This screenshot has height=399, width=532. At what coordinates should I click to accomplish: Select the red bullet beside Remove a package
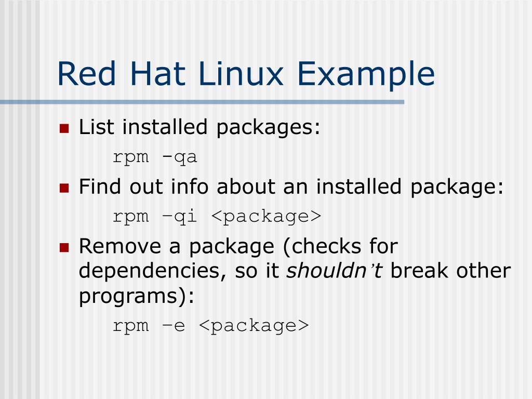[64, 248]
